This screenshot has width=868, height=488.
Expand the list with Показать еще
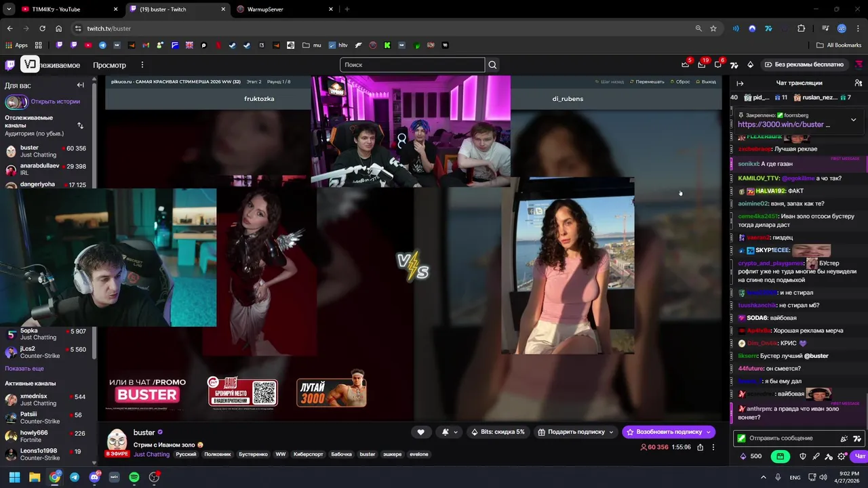[x=24, y=369]
